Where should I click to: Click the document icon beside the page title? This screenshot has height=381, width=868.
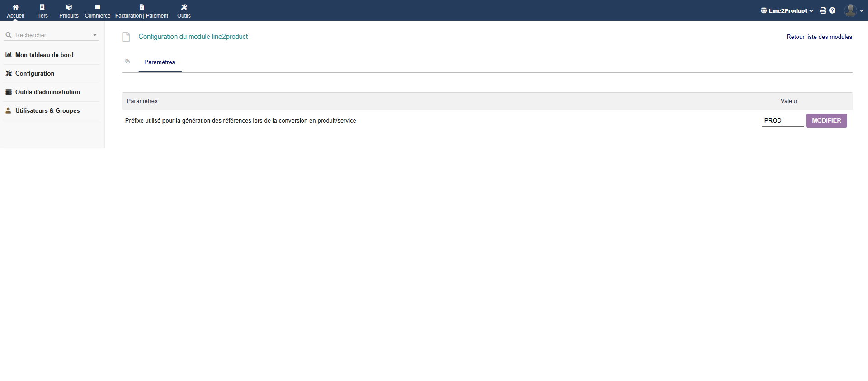click(126, 37)
